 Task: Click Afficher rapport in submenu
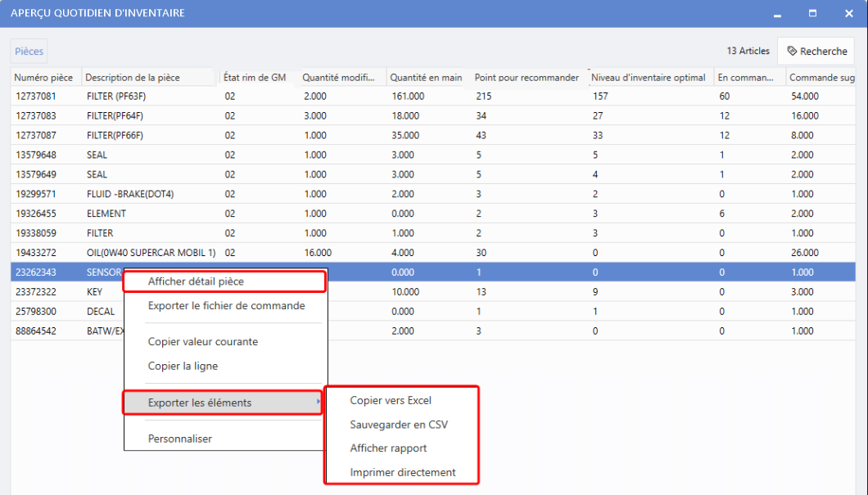coord(388,448)
